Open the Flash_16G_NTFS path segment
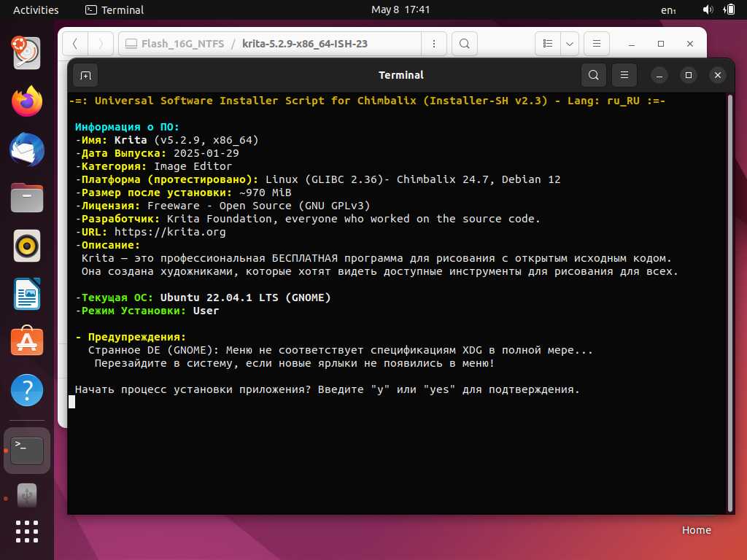Viewport: 747px width, 560px height. 174,44
